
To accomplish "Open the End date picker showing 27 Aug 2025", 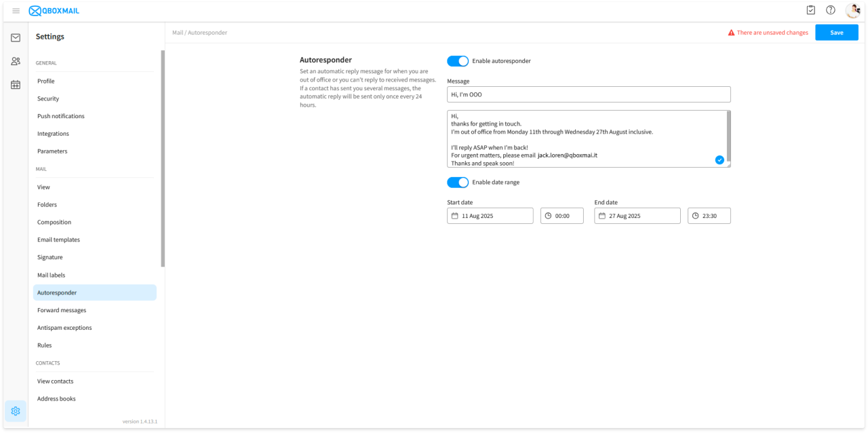I will pos(637,216).
